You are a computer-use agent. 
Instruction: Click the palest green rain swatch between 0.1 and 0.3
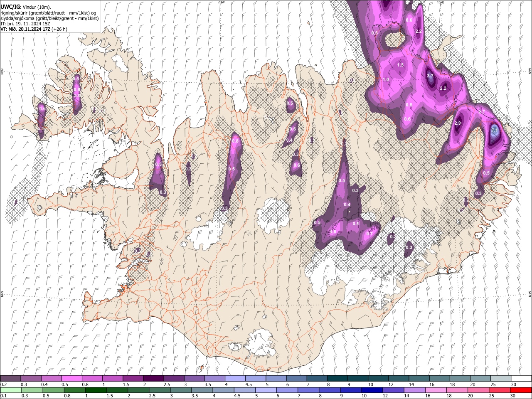pyautogui.click(x=10, y=390)
